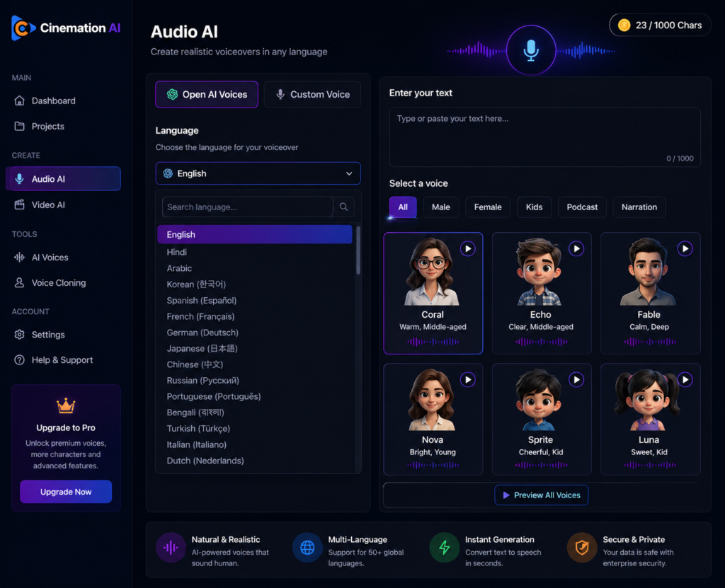Image resolution: width=725 pixels, height=588 pixels.
Task: Play the Nova voice preview
Action: 468,380
